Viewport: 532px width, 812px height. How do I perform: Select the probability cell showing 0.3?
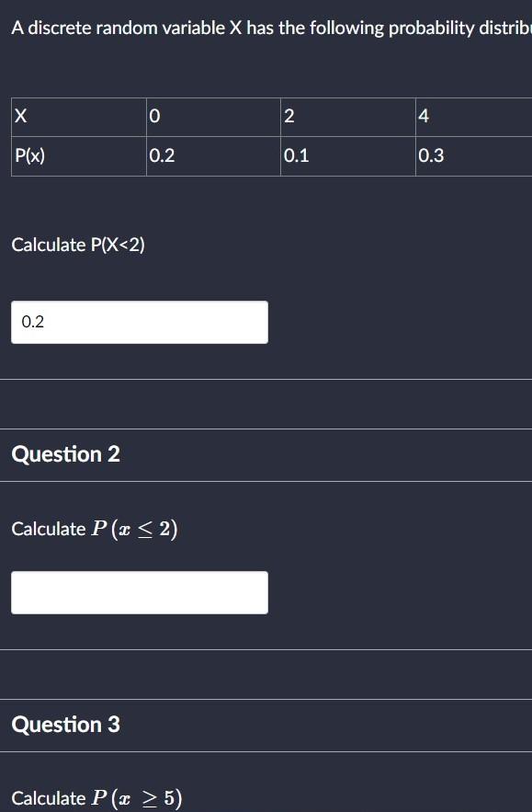[x=472, y=155]
